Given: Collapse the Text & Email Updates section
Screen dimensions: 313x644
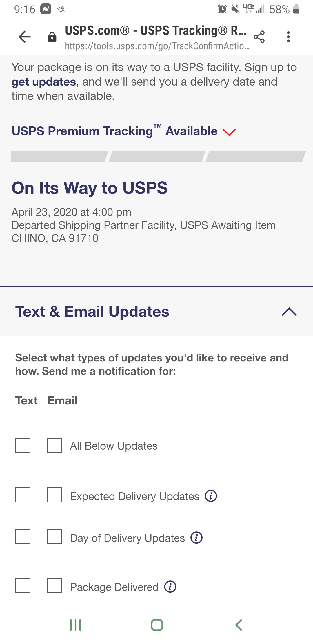Looking at the screenshot, I should click(x=289, y=312).
